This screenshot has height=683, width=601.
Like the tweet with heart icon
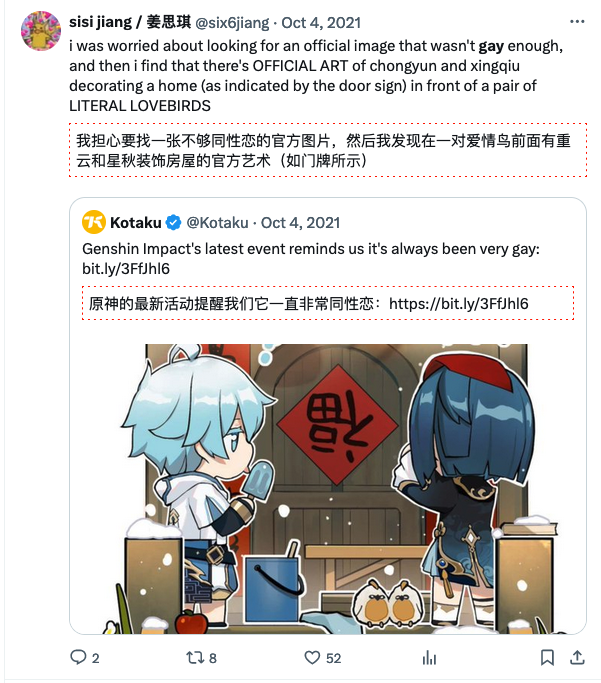(312, 657)
